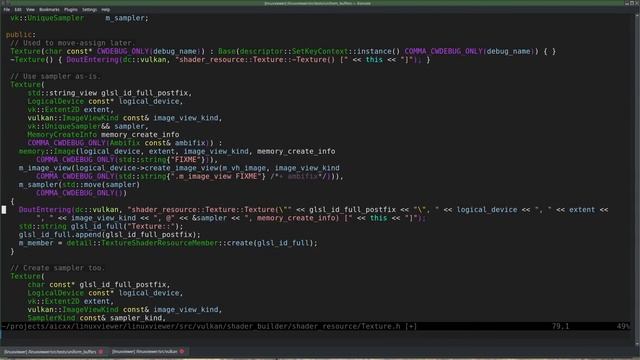Image resolution: width=640 pixels, height=360 pixels.
Task: Click the '.m_image_view FIXME' string literal
Action: click(x=218, y=176)
